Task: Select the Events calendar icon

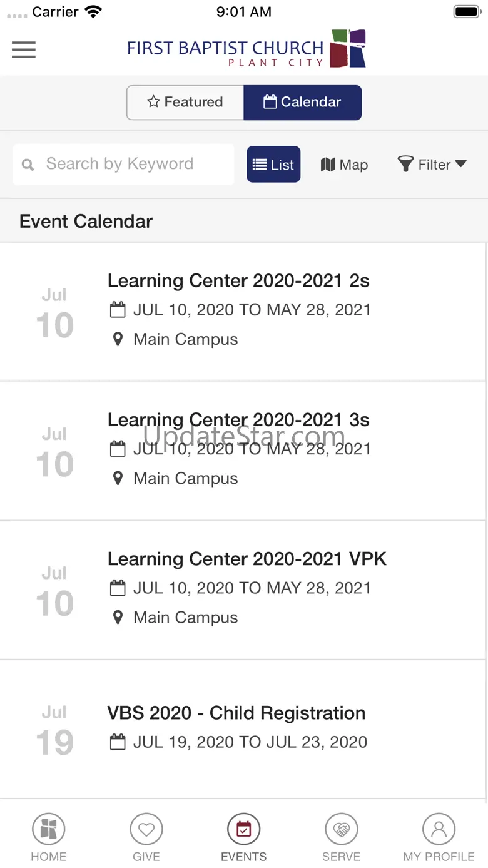Action: point(244,830)
